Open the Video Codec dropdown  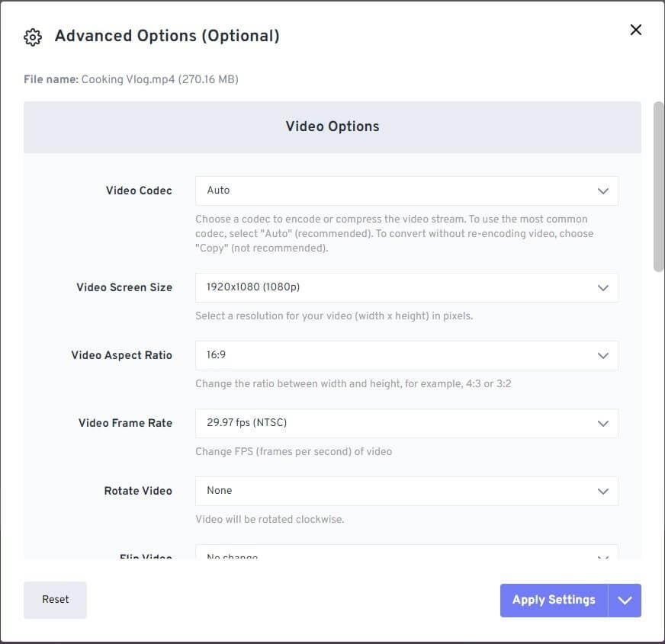click(406, 191)
